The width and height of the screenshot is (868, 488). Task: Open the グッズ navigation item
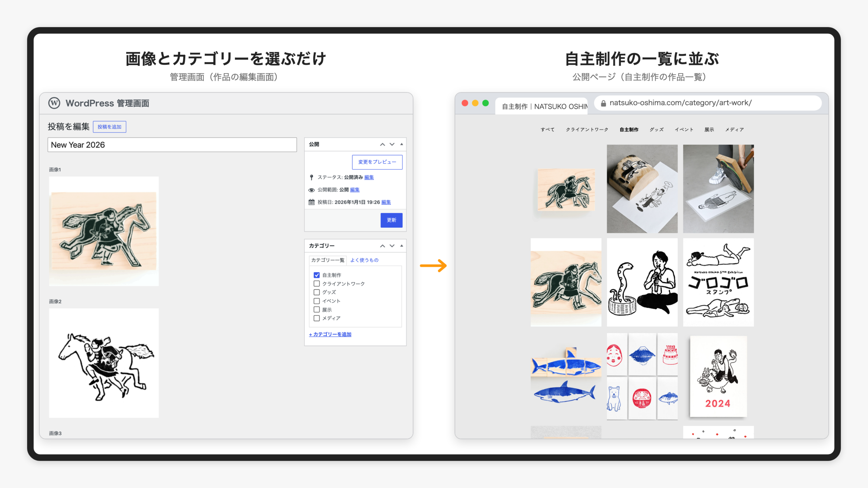(x=657, y=129)
